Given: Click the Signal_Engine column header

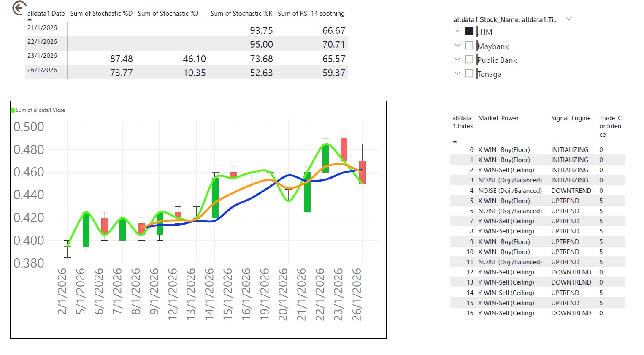Looking at the screenshot, I should 571,118.
